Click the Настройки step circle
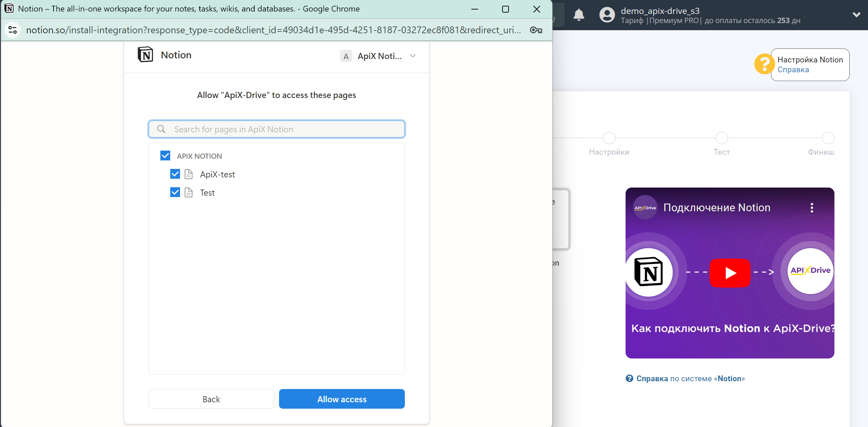 [609, 138]
